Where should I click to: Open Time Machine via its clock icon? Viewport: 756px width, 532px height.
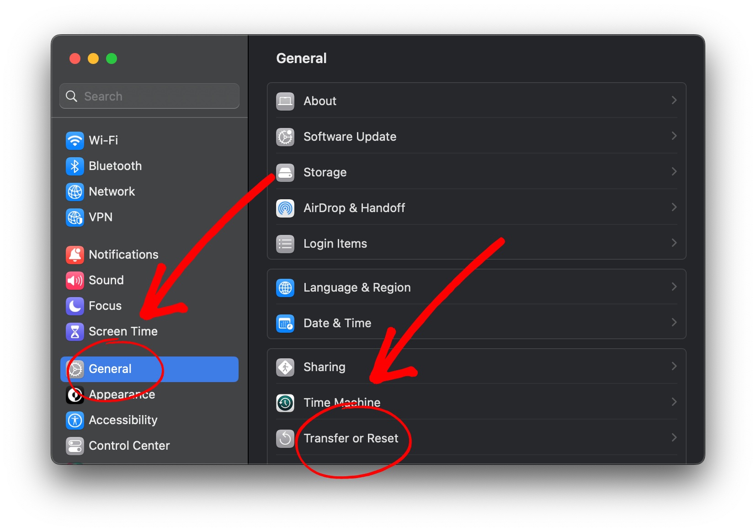285,403
